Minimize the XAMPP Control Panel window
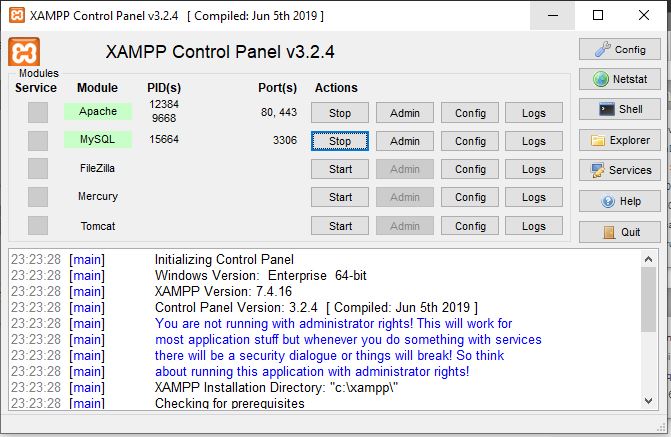Screen dimensions: 671x437 pyautogui.click(x=552, y=15)
